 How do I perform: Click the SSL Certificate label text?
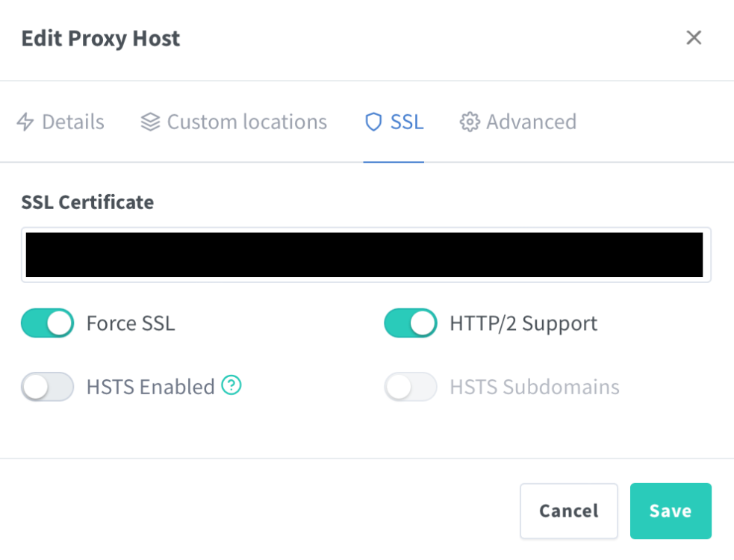(x=87, y=202)
